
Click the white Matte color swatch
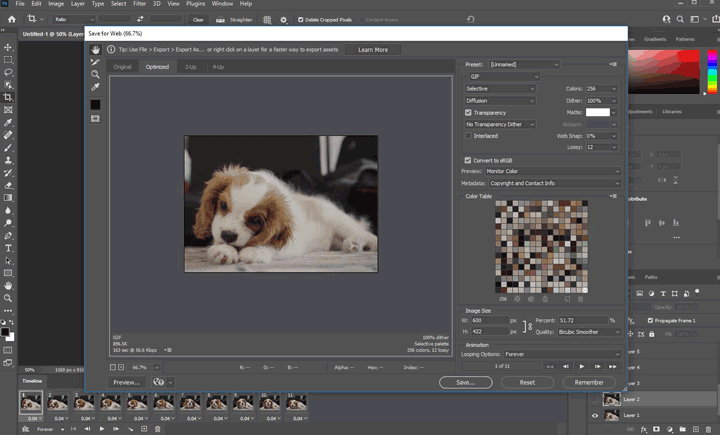(598, 113)
